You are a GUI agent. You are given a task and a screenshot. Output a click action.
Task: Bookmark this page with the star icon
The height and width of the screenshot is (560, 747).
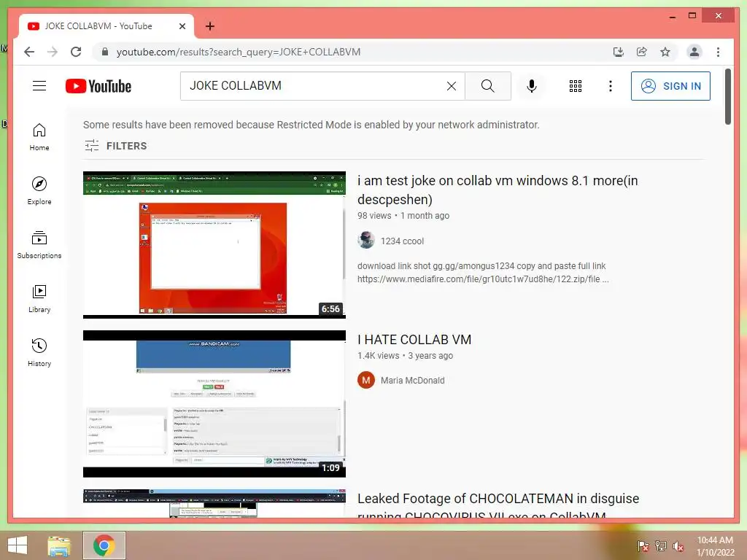pyautogui.click(x=665, y=52)
